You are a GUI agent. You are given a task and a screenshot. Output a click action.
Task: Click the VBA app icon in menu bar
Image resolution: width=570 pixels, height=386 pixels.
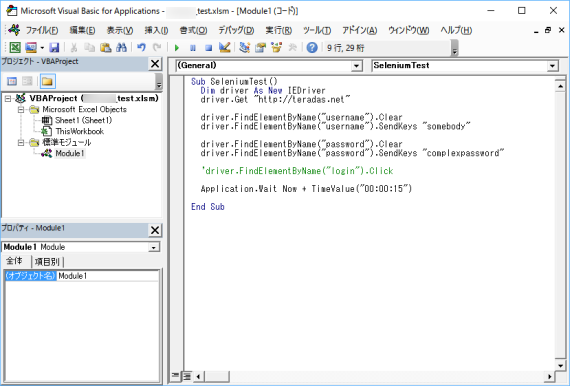(x=14, y=30)
